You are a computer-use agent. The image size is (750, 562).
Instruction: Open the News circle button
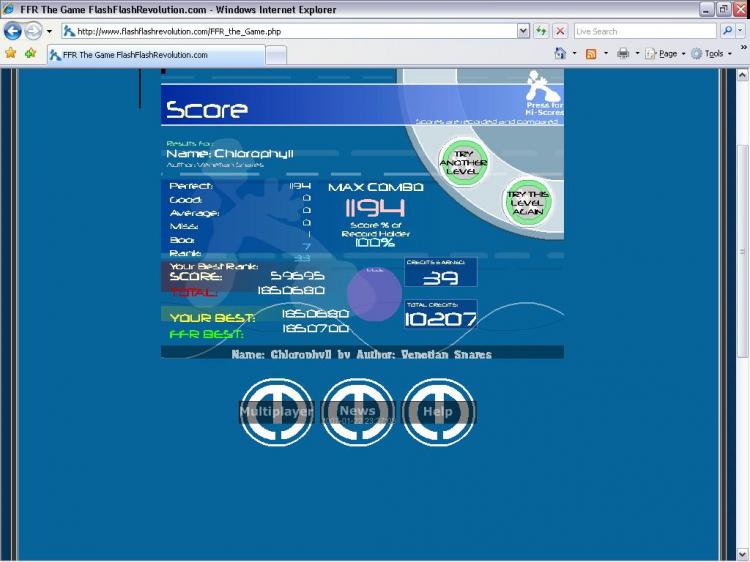[357, 411]
